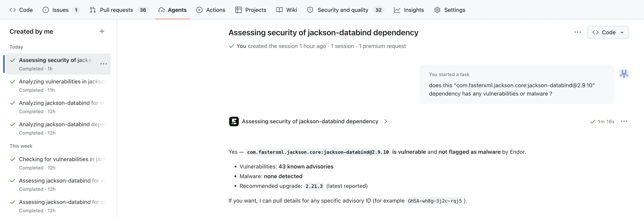Switch to Pull requests tab

pyautogui.click(x=119, y=10)
